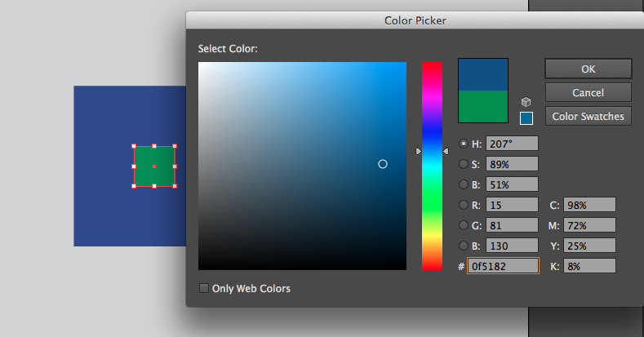Confirm the color with the OK button
644x337 pixels.
pyautogui.click(x=588, y=69)
